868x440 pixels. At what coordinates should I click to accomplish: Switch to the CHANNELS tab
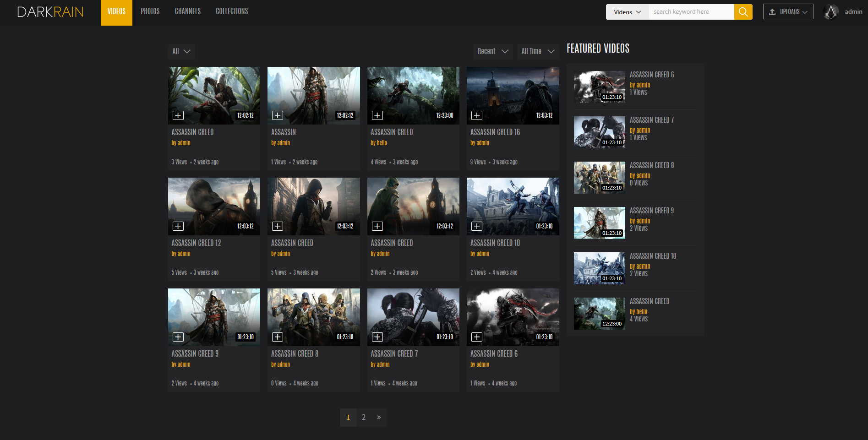[x=188, y=11]
